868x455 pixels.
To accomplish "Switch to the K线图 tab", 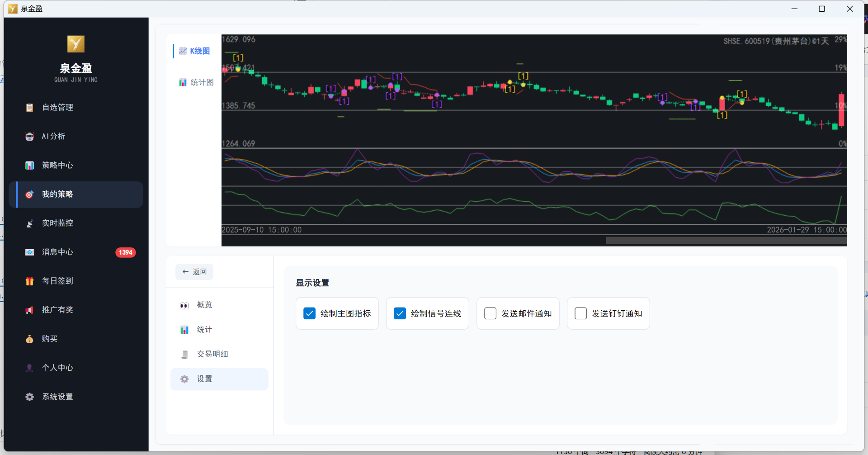I will tap(195, 51).
